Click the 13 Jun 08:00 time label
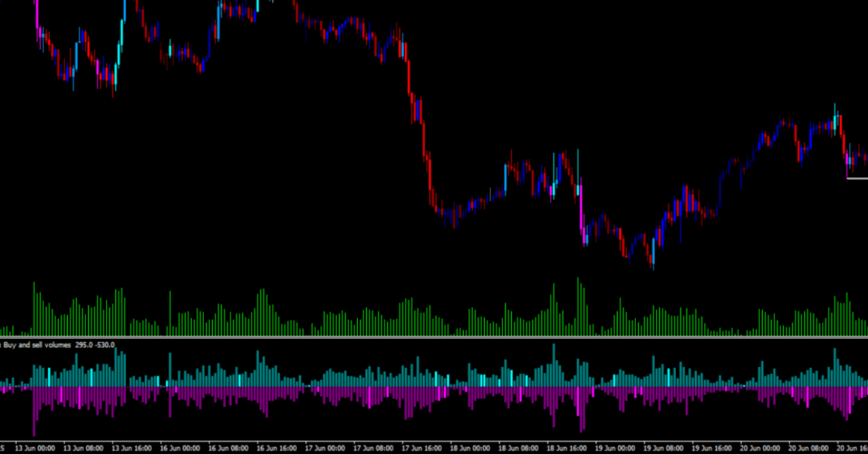 pos(83,449)
